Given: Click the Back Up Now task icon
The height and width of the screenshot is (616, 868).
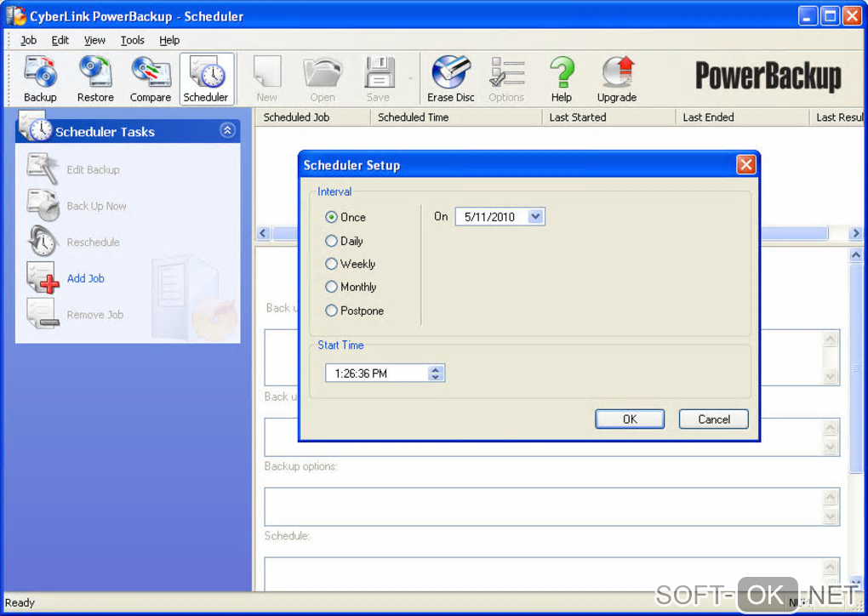Looking at the screenshot, I should tap(43, 205).
